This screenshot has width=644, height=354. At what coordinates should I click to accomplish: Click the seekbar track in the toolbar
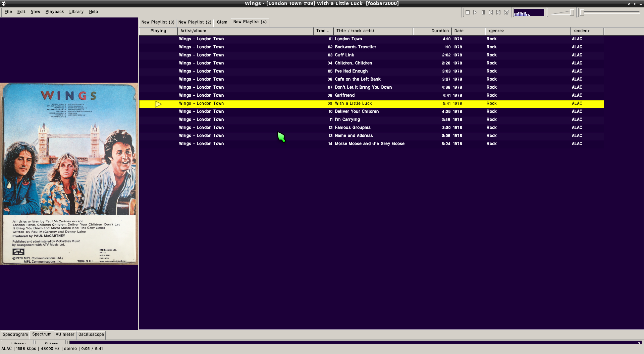coord(610,12)
